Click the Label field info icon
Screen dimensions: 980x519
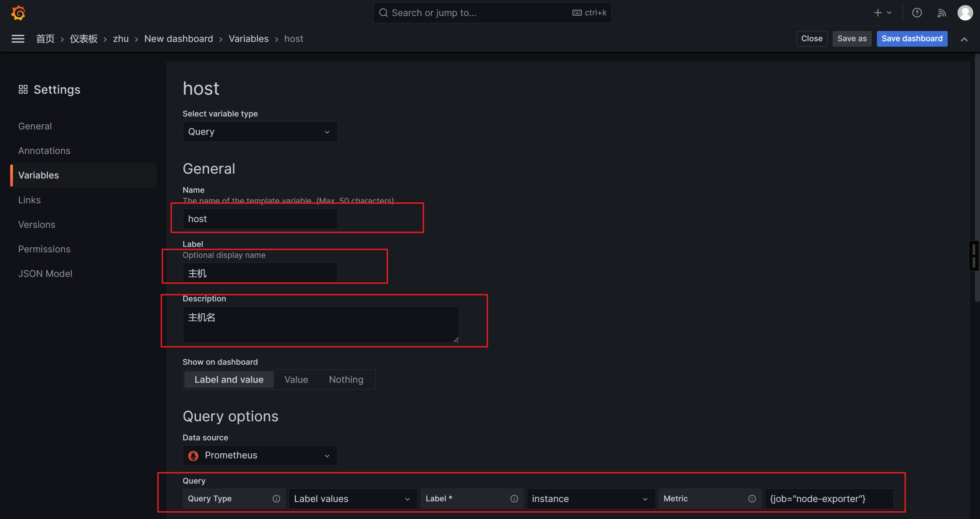click(514, 499)
